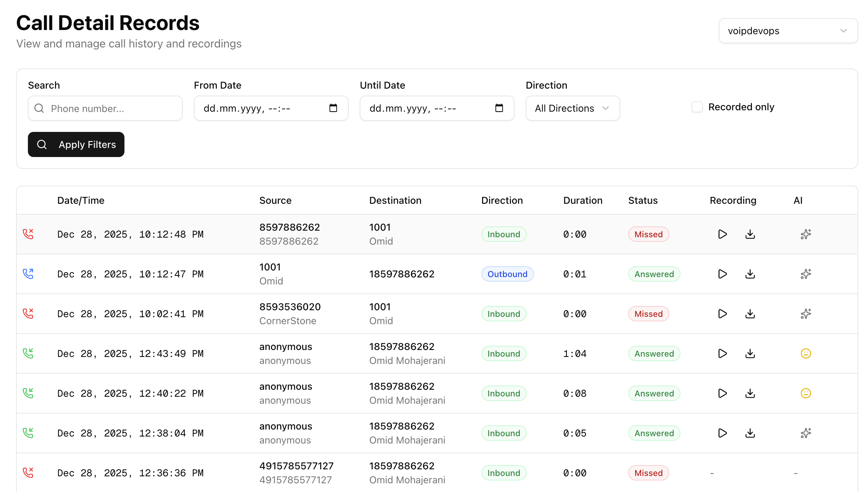Play the recording of the missed 10:12:48 PM call
Image resolution: width=868 pixels, height=492 pixels.
[722, 234]
